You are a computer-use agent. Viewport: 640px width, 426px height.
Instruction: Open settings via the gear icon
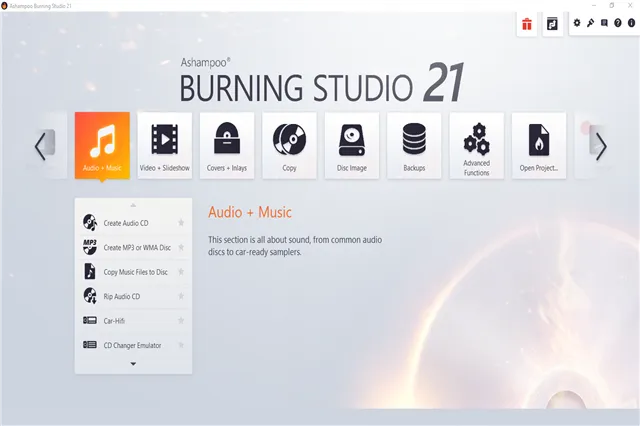click(x=577, y=23)
